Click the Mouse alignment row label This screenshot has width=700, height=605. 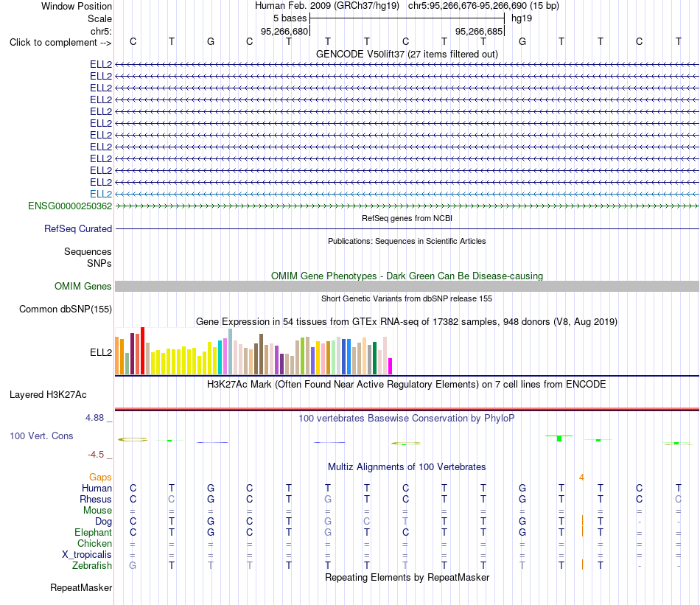(x=97, y=511)
